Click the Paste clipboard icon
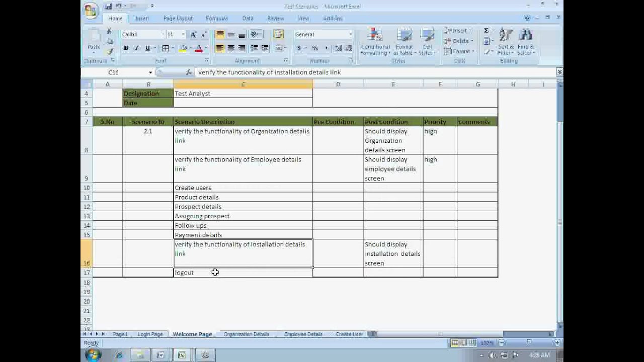Viewport: 644px width, 362px height. point(94,36)
